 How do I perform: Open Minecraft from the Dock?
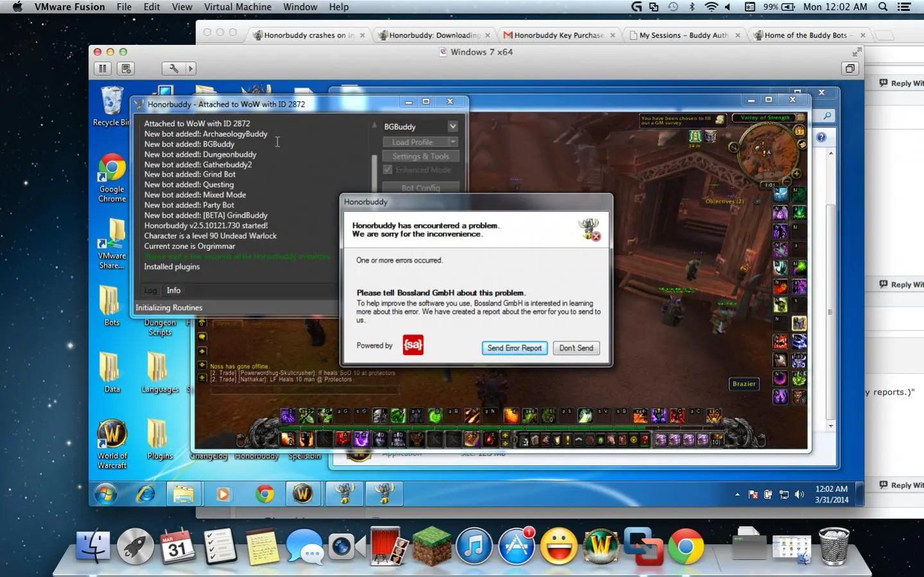point(431,546)
